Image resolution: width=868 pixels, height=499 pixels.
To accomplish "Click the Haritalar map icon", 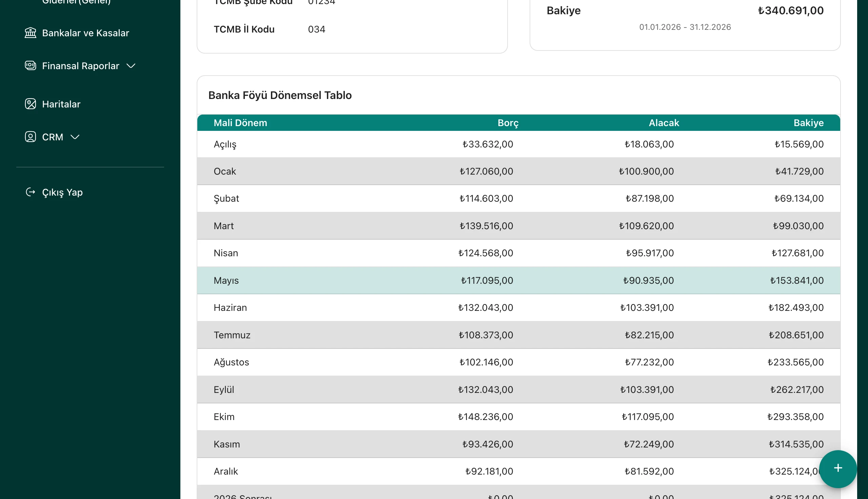I will 31,104.
